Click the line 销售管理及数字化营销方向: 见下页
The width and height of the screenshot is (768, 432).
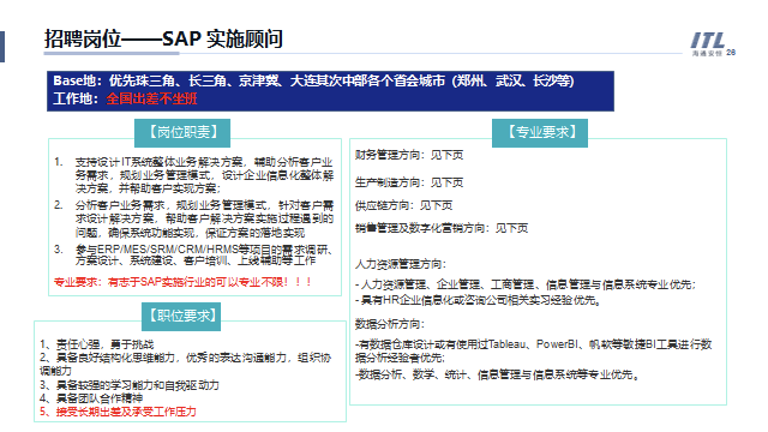441,228
